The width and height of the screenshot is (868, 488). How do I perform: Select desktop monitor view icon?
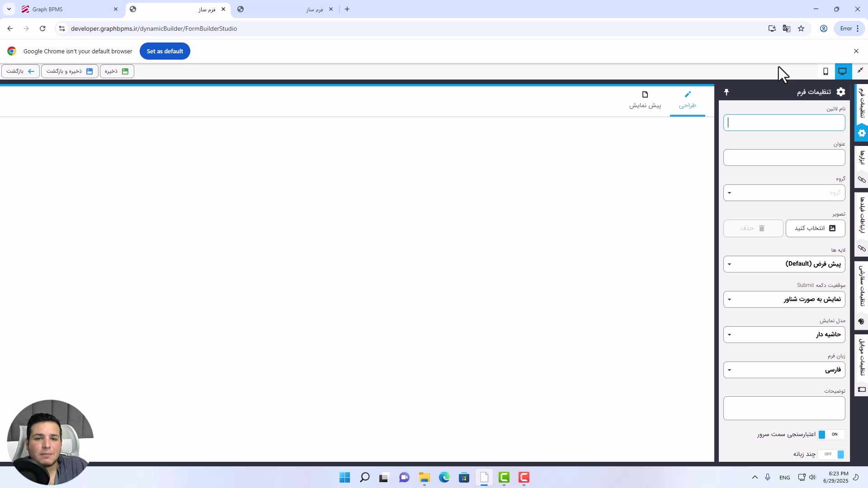pyautogui.click(x=842, y=71)
